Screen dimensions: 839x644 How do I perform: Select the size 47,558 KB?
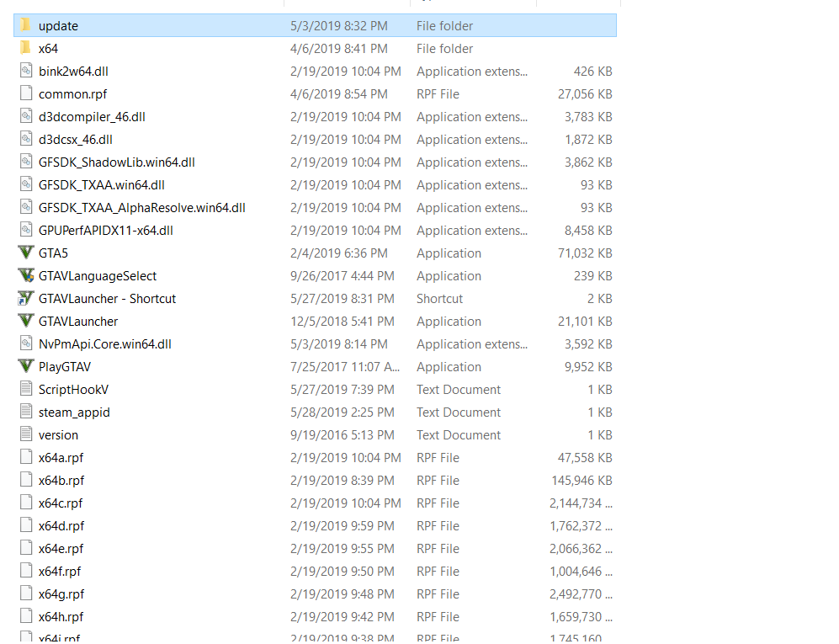[x=585, y=458]
